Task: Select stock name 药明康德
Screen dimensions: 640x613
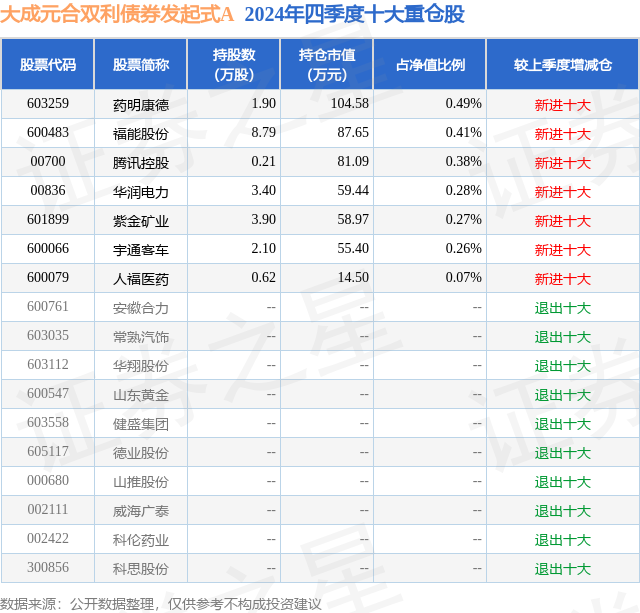Action: pos(141,105)
